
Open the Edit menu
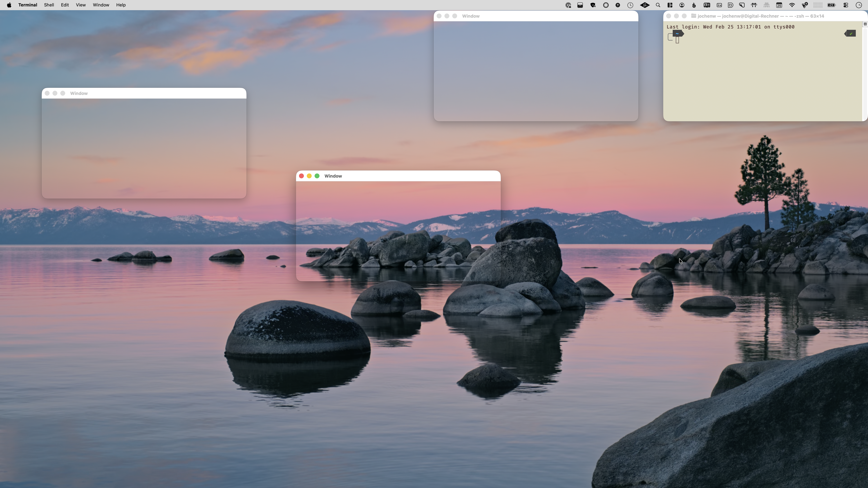(65, 5)
